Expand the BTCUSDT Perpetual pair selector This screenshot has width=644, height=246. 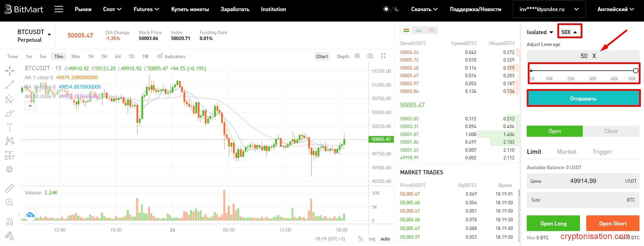pyautogui.click(x=49, y=35)
